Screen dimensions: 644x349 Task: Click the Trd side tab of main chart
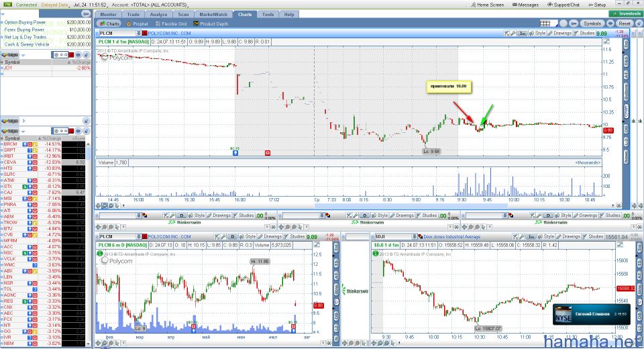point(626,44)
